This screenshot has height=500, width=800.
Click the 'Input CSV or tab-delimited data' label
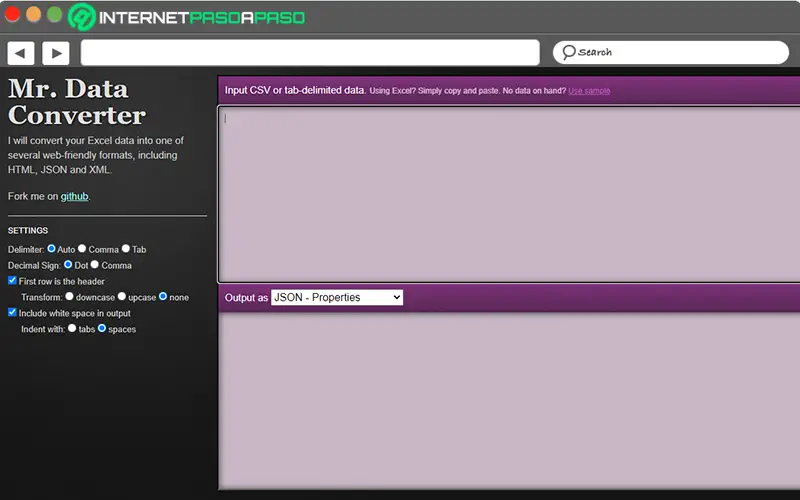[295, 90]
